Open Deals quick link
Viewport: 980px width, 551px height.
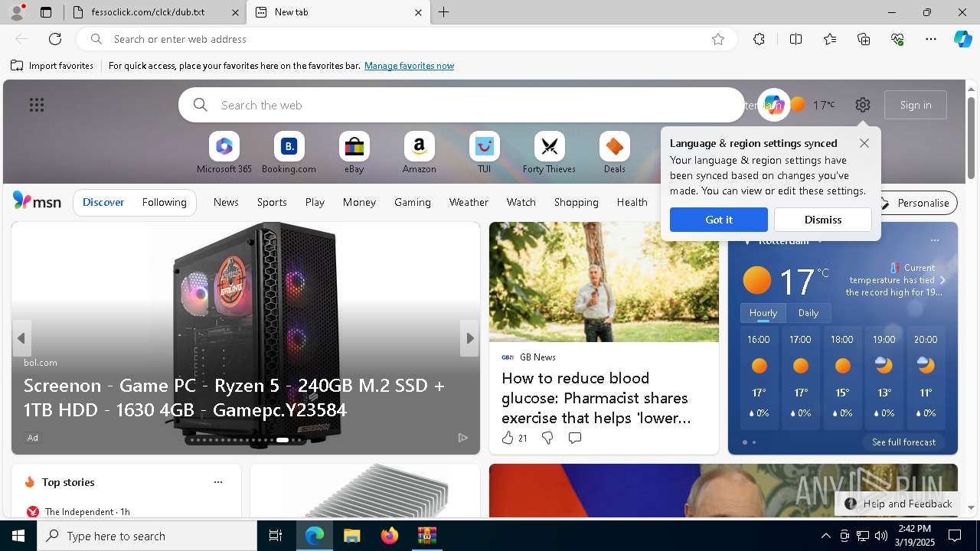[614, 153]
